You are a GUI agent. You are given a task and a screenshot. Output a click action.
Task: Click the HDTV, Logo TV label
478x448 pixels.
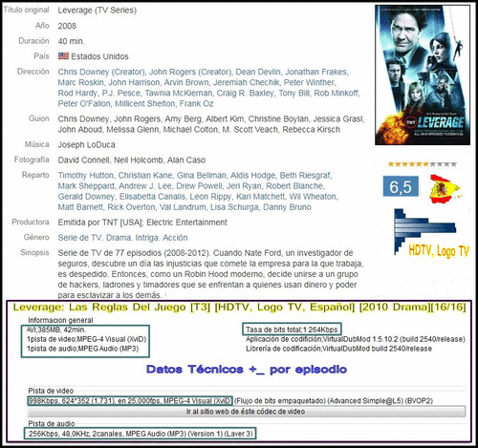point(439,251)
